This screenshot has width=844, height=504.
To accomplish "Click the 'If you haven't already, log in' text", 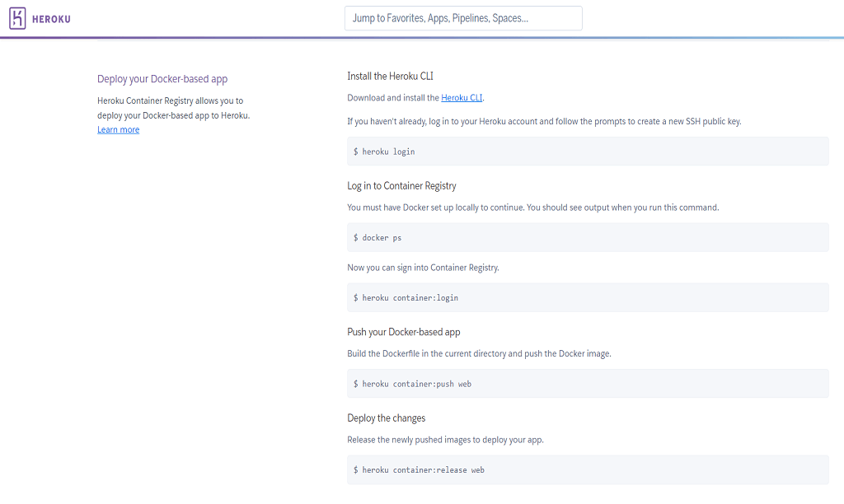I will click(x=544, y=122).
